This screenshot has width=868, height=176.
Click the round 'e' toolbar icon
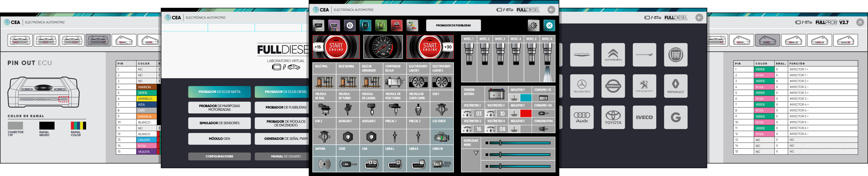350,25
